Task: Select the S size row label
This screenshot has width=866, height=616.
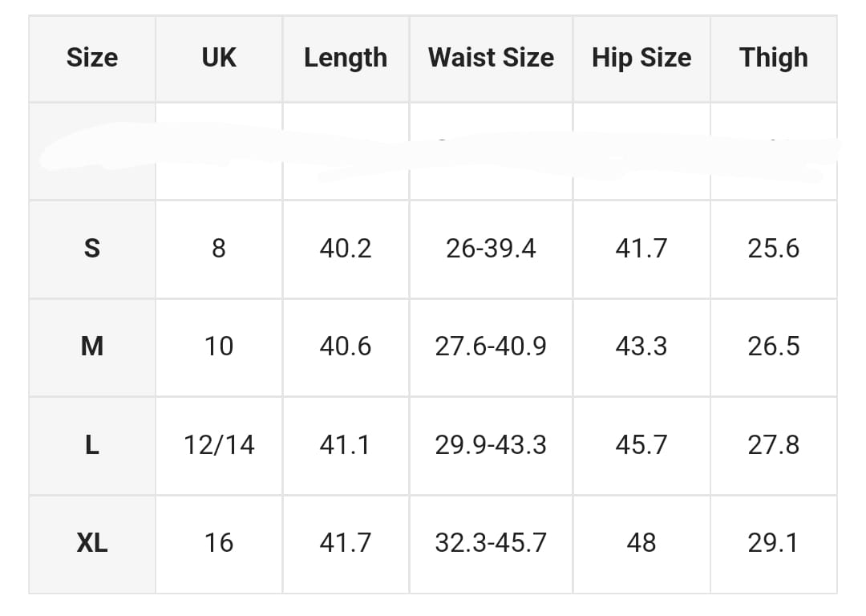Action: pyautogui.click(x=92, y=249)
